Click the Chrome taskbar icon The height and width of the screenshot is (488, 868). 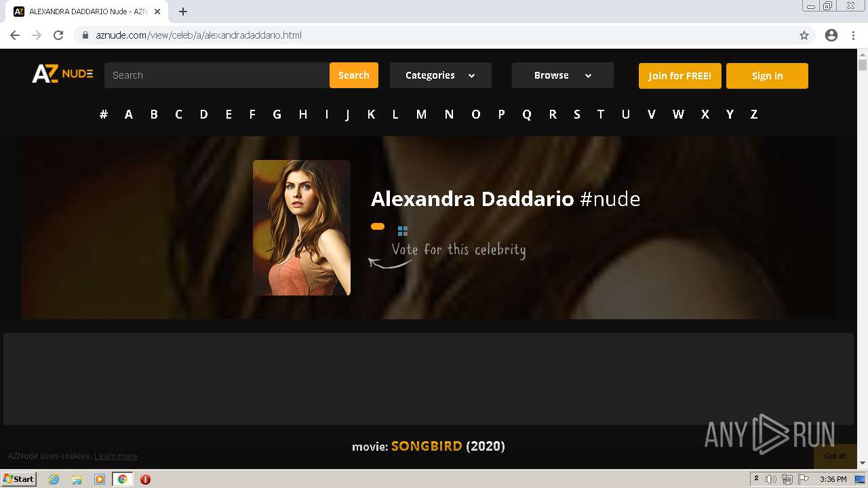coord(122,479)
